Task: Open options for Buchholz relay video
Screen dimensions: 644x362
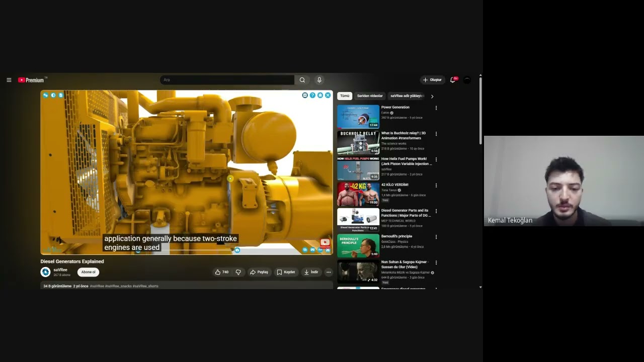Action: tap(436, 134)
